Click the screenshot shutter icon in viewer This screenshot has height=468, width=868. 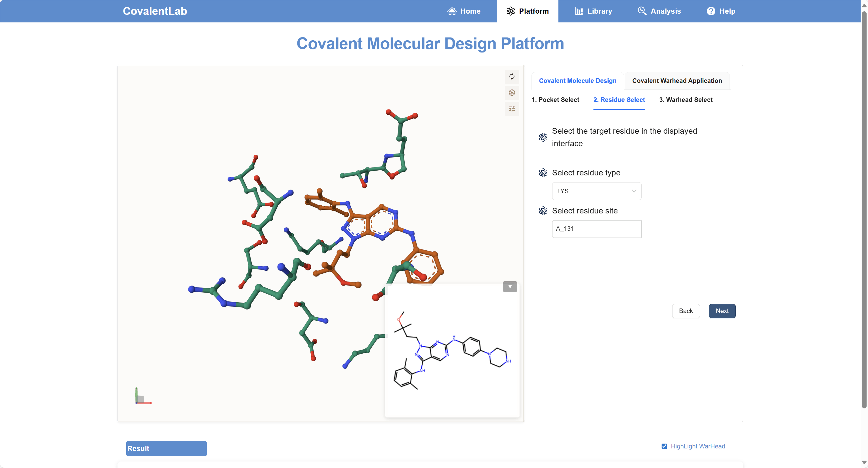pyautogui.click(x=512, y=93)
